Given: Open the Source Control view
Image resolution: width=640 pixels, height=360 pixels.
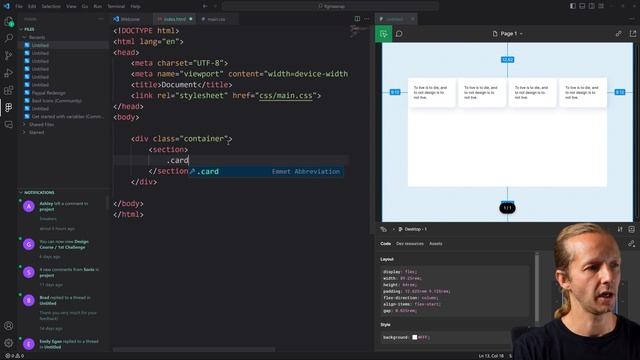Looking at the screenshot, I should pyautogui.click(x=9, y=56).
